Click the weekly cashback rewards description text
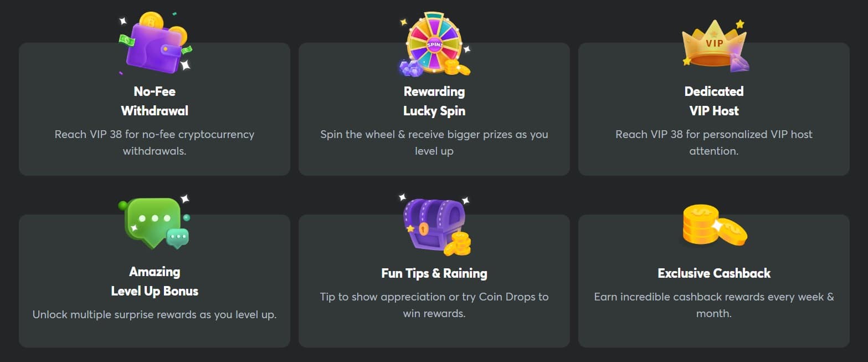 (x=714, y=305)
